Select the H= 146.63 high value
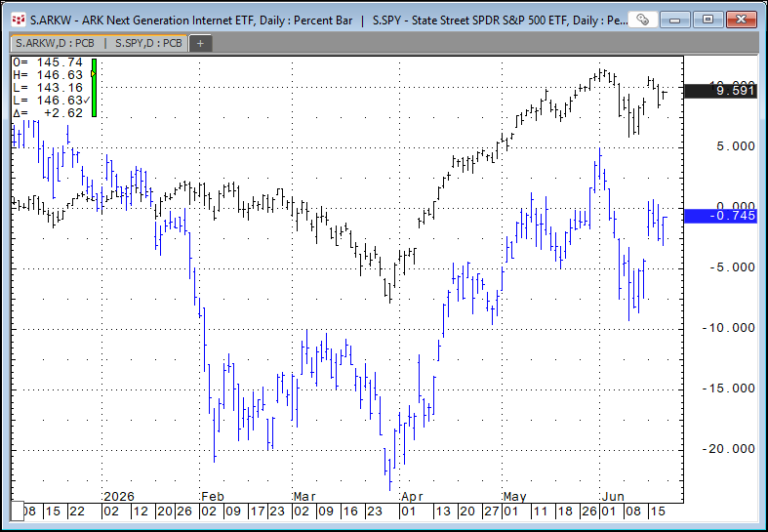This screenshot has width=768, height=532. pyautogui.click(x=48, y=75)
